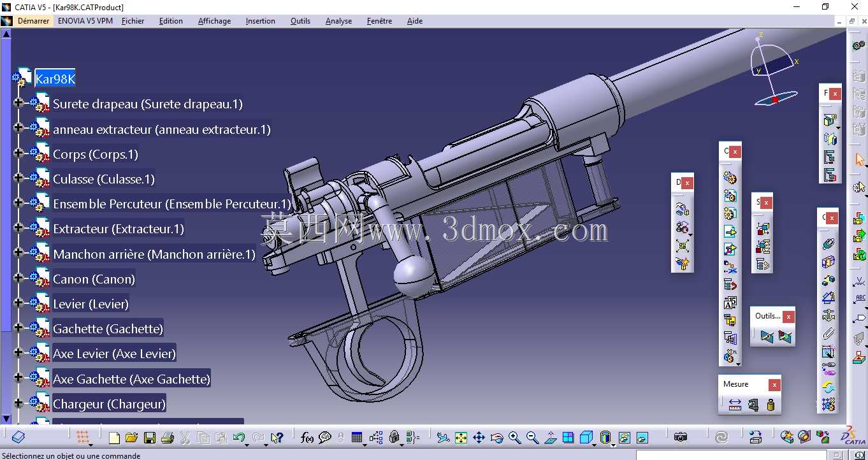Open the Analyse menu

coord(338,21)
